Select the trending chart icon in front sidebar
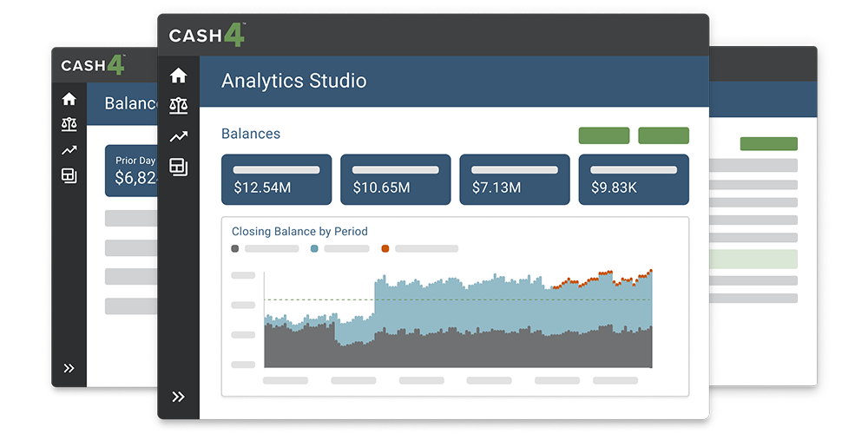Screen dimensions: 868x434 [178, 136]
